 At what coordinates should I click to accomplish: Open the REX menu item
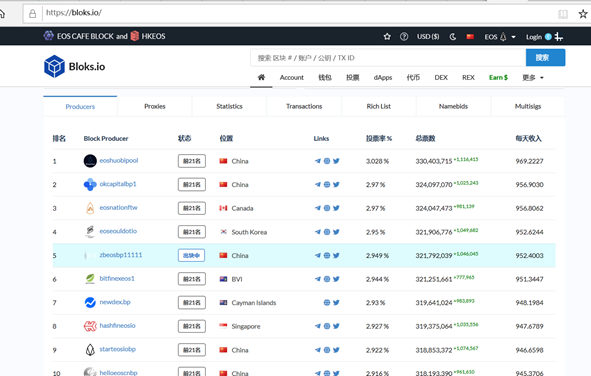click(468, 77)
